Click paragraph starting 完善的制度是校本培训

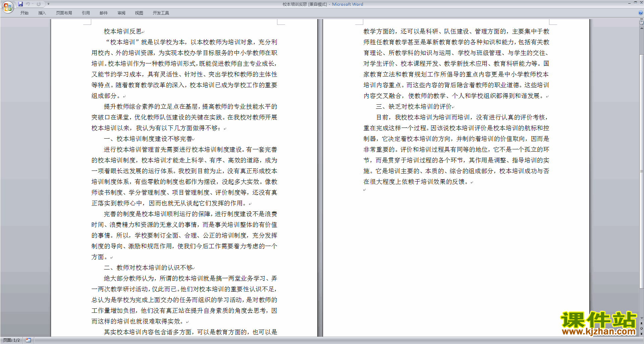[184, 236]
